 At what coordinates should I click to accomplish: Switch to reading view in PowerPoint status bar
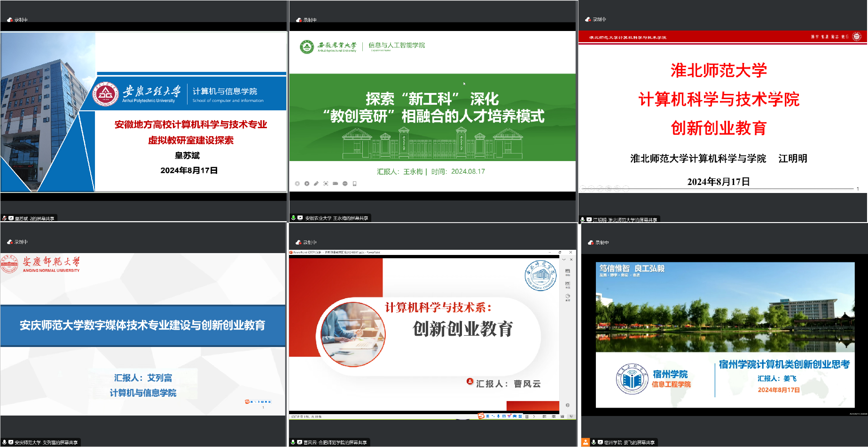(x=562, y=416)
